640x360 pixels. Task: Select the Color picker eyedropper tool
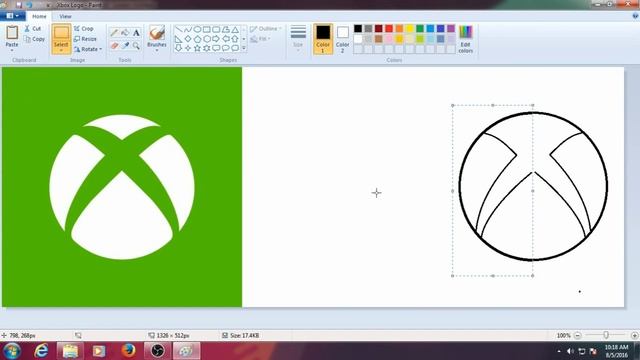pyautogui.click(x=125, y=45)
